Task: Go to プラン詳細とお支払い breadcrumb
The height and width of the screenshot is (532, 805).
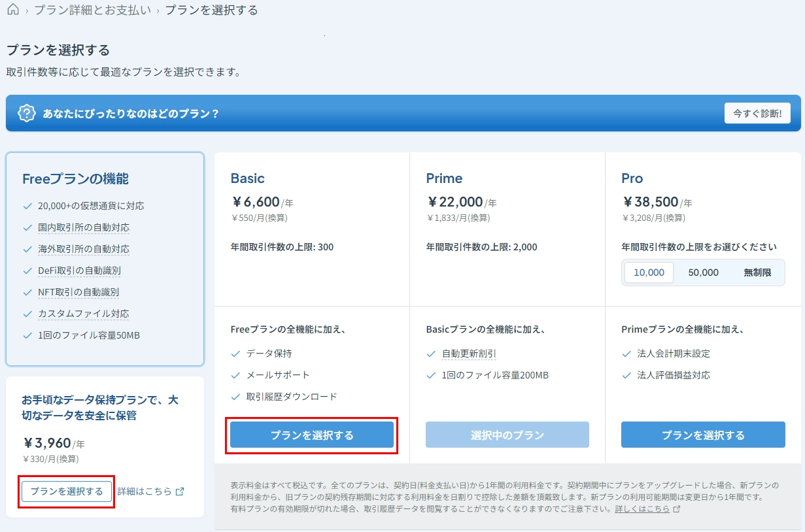Action: [x=92, y=10]
